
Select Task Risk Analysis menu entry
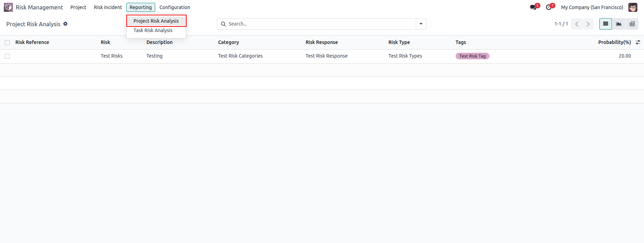pyautogui.click(x=153, y=30)
